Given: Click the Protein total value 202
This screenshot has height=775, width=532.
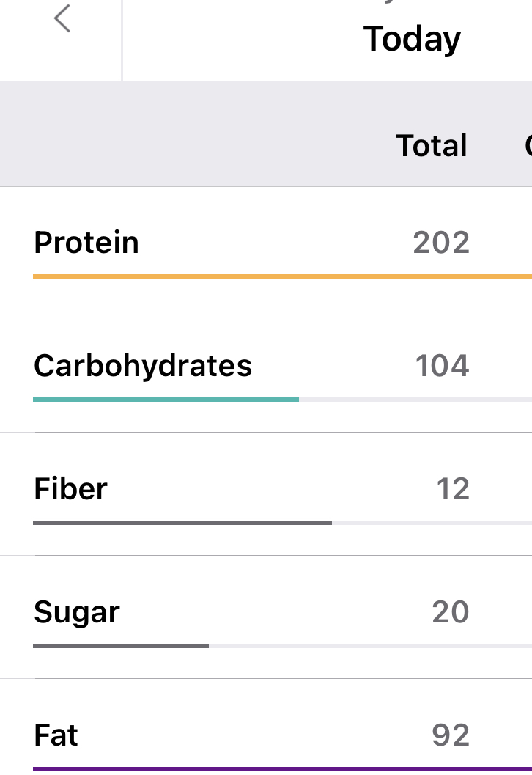Looking at the screenshot, I should (441, 243).
